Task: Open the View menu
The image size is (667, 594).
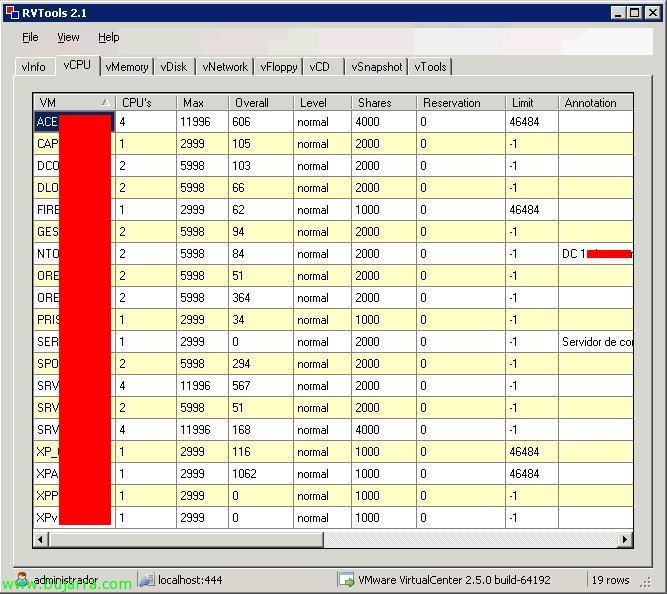Action: pos(68,37)
